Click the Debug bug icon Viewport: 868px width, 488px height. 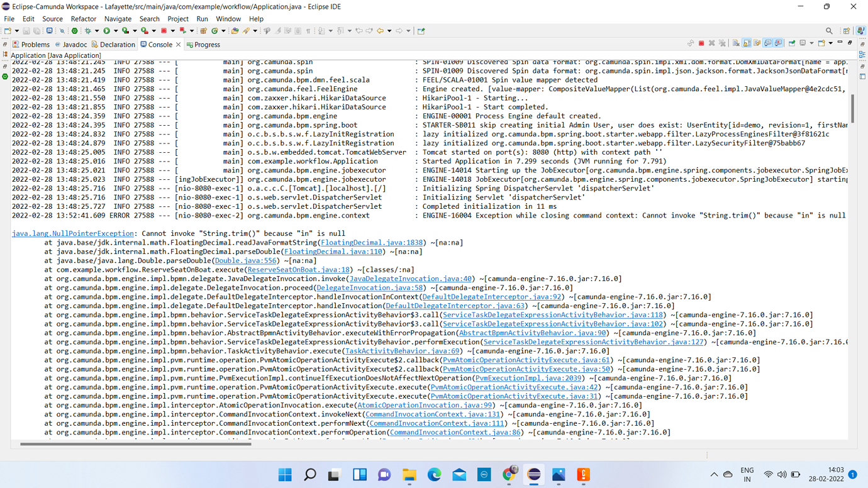pyautogui.click(x=88, y=31)
